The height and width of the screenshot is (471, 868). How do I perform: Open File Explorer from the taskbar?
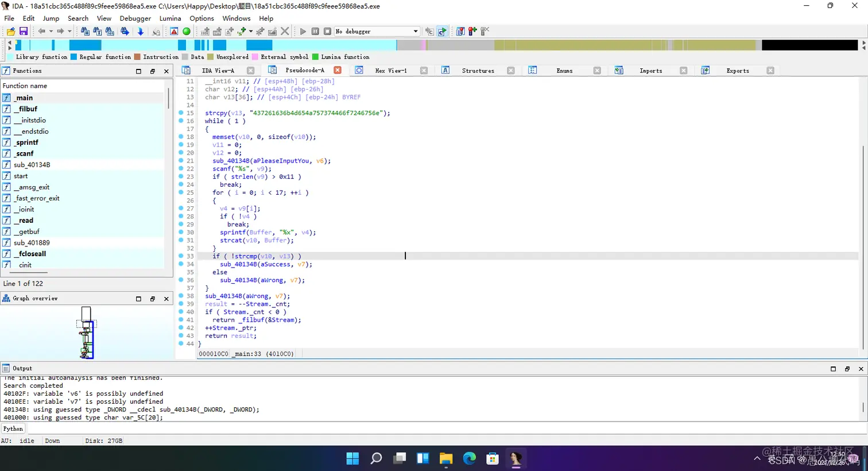446,458
